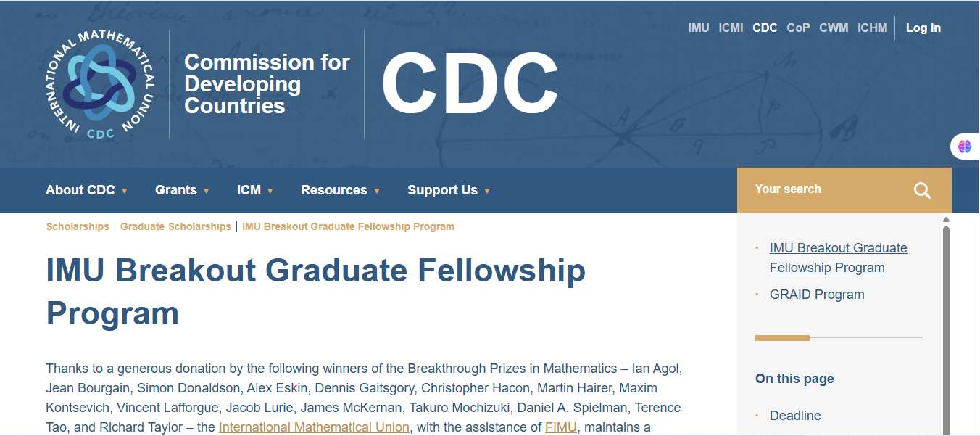Jump to Deadline section on this page
Image resolution: width=980 pixels, height=436 pixels.
coord(795,416)
